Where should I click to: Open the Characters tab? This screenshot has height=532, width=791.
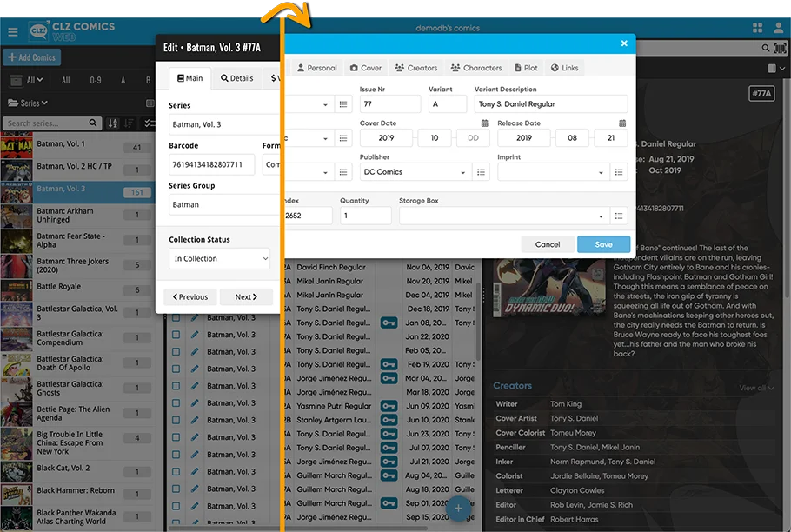[x=476, y=68]
